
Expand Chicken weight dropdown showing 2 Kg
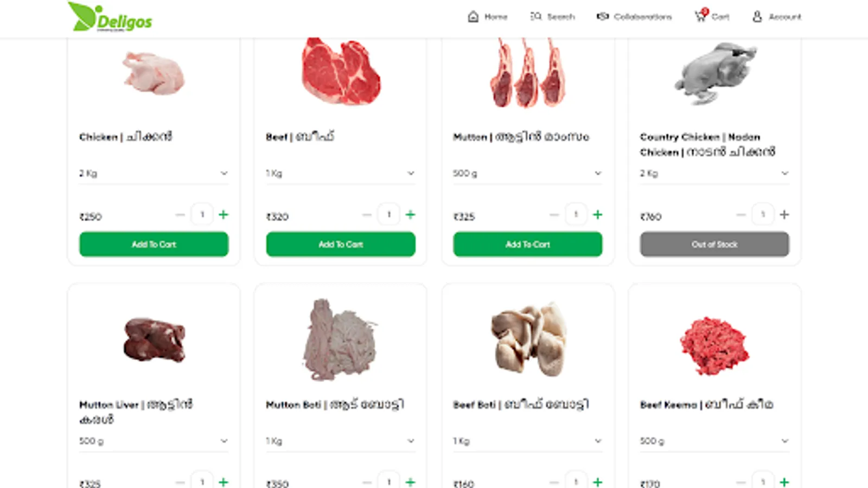click(x=154, y=174)
